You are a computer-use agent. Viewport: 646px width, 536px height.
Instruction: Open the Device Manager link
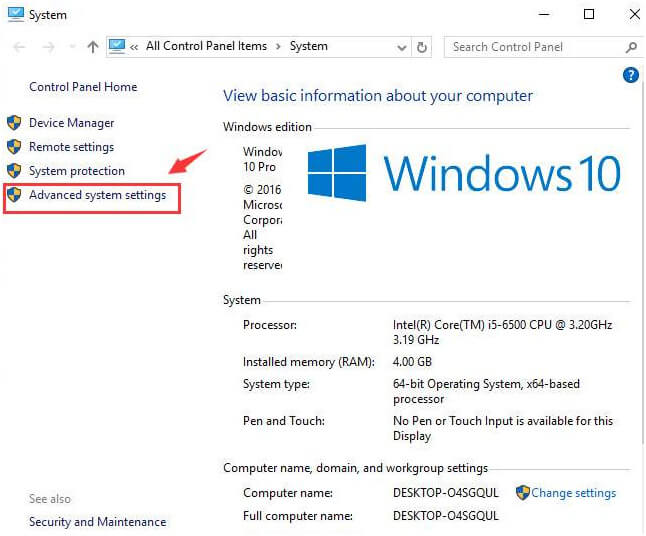72,123
